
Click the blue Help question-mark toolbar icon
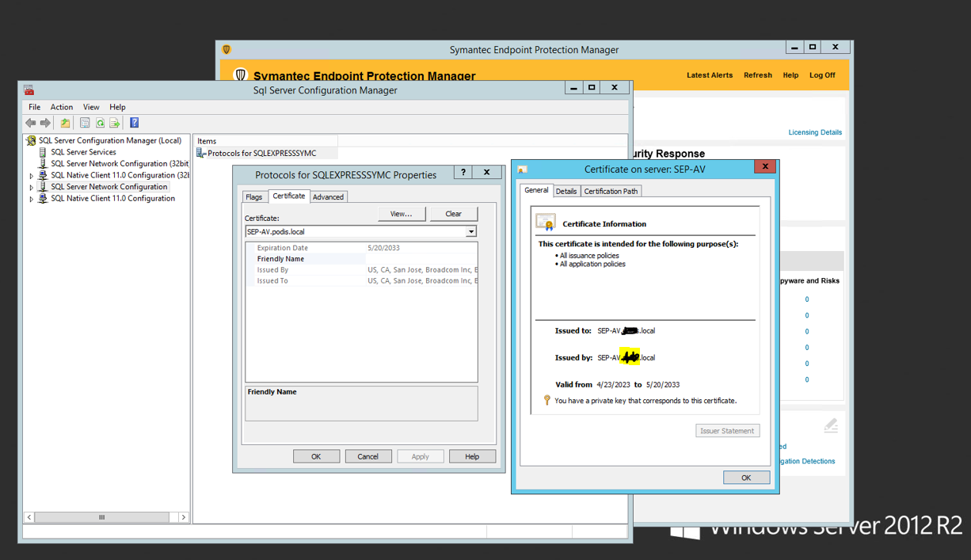135,123
